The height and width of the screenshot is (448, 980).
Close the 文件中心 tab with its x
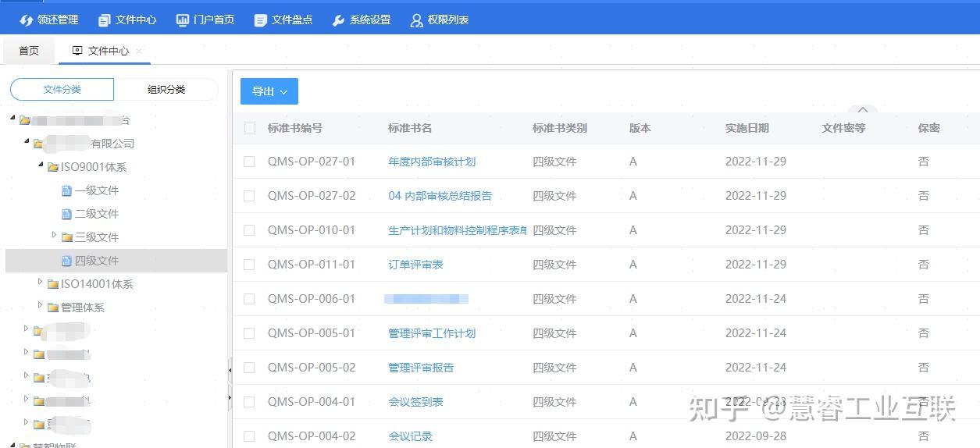click(x=139, y=51)
